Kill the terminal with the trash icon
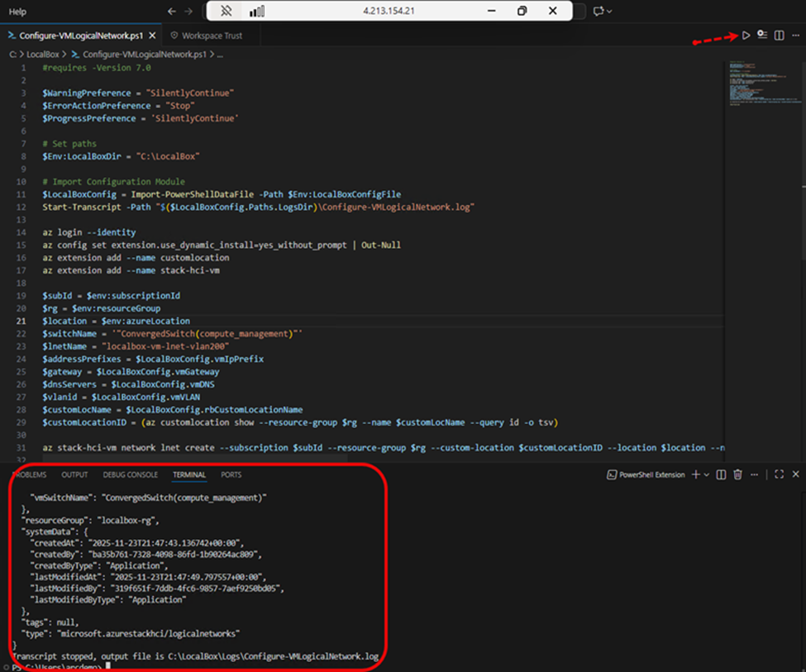Viewport: 806px width, 672px height. (x=737, y=474)
